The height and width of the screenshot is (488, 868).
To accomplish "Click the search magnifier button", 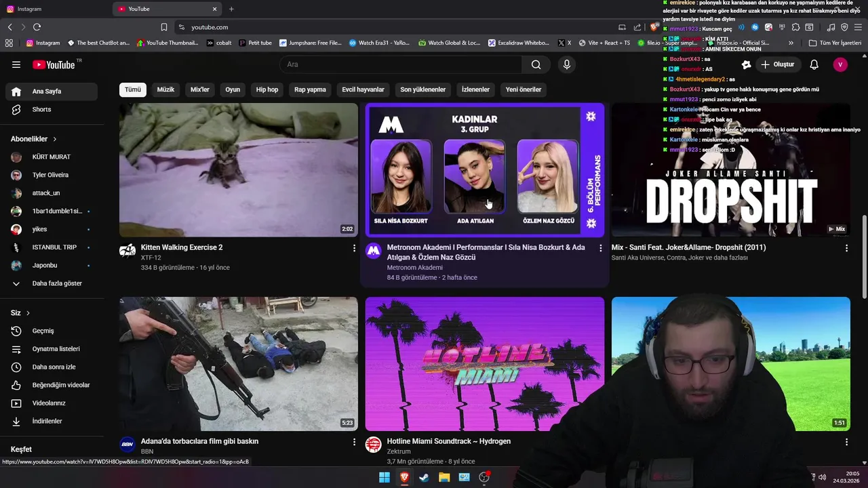I will 536,64.
